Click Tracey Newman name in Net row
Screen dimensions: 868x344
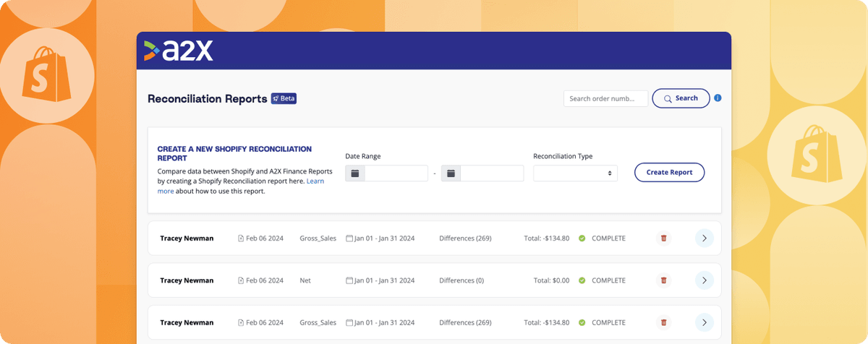tap(187, 280)
